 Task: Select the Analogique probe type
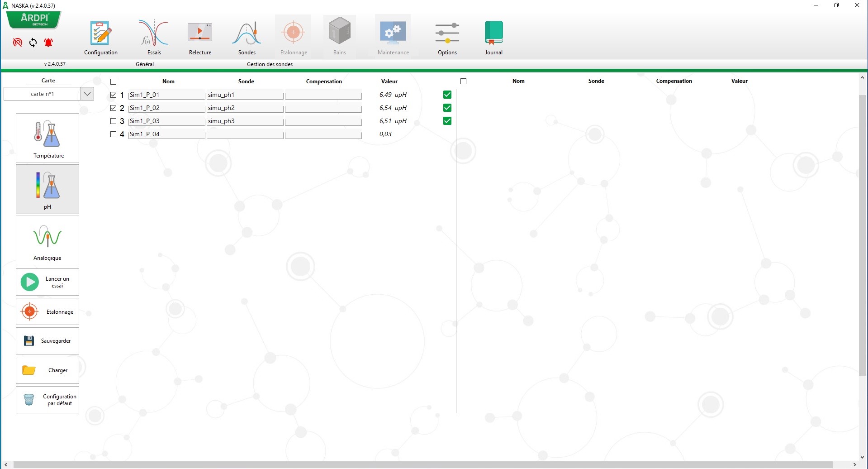(47, 240)
